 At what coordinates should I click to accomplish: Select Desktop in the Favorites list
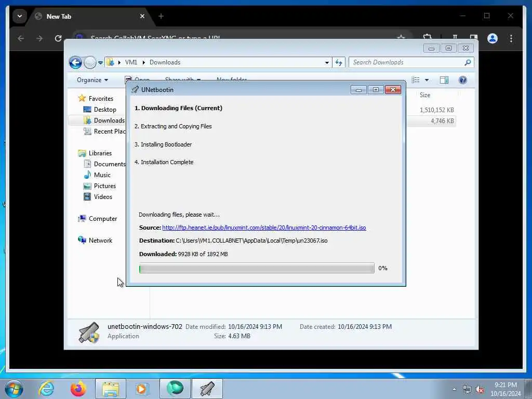pos(105,110)
